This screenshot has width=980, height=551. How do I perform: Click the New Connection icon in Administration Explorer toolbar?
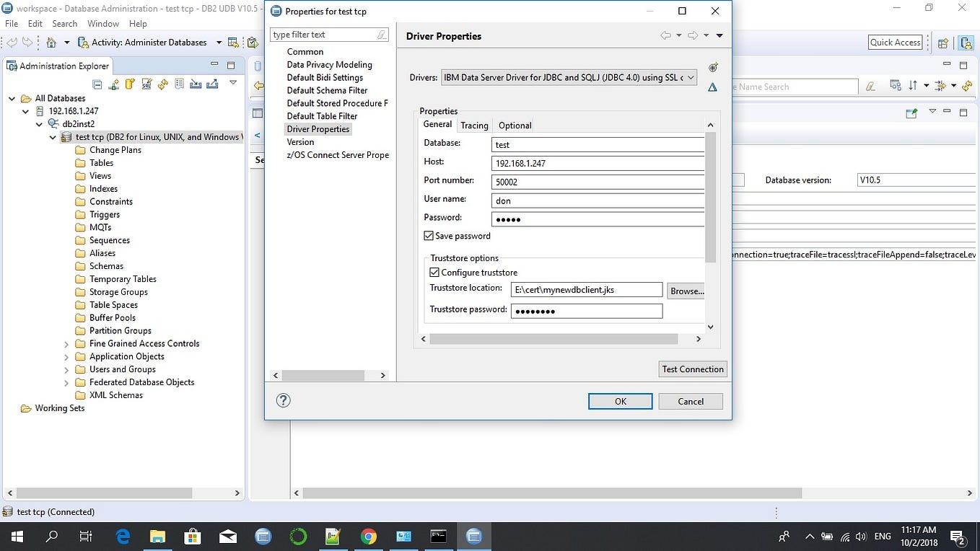click(x=114, y=84)
